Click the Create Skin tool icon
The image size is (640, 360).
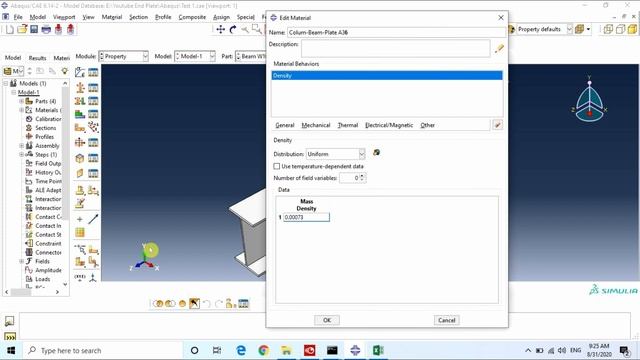coord(80,158)
